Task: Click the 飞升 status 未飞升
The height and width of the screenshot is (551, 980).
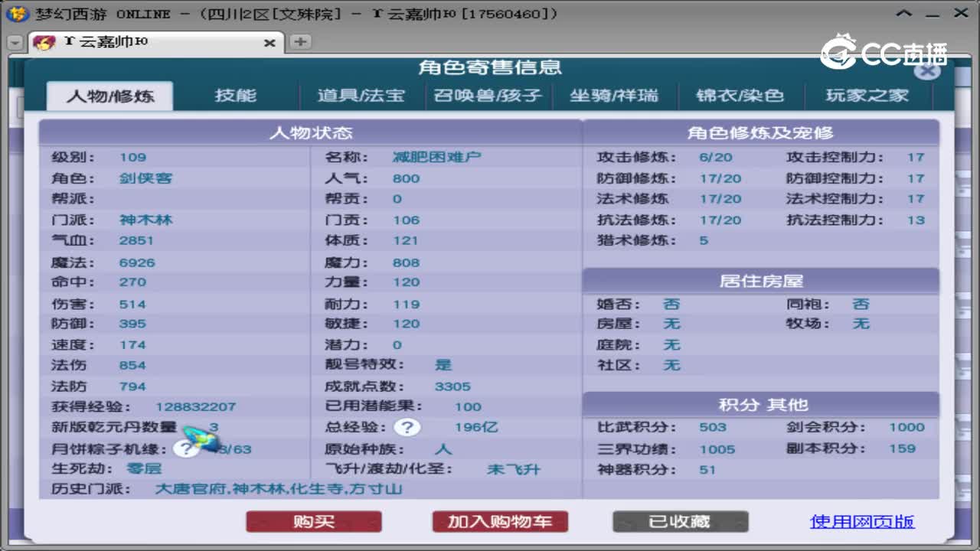Action: 513,469
